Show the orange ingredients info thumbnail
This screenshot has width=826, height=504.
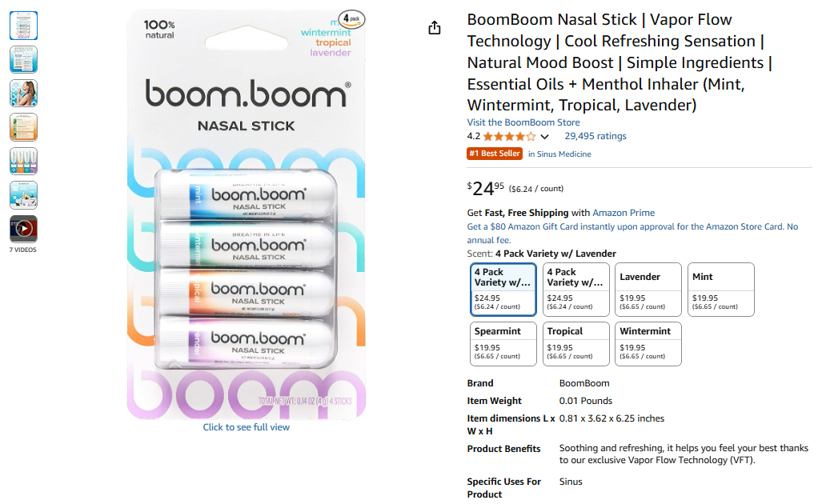pos(23,127)
